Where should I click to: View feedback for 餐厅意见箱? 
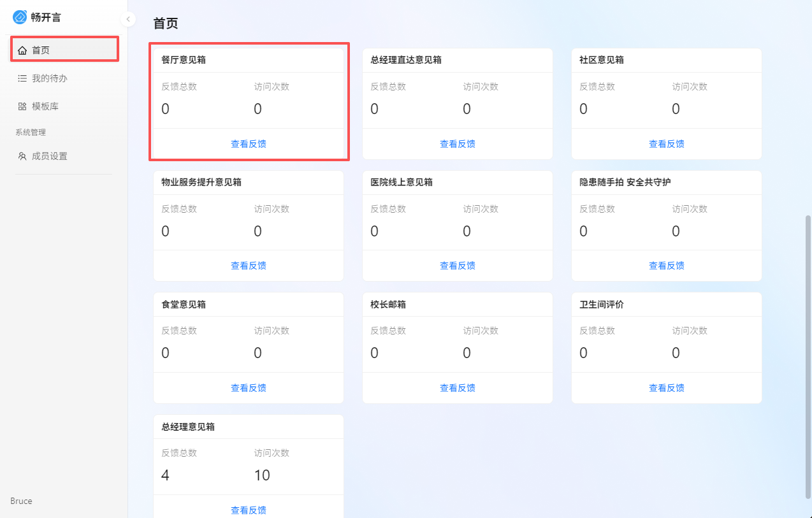click(249, 144)
